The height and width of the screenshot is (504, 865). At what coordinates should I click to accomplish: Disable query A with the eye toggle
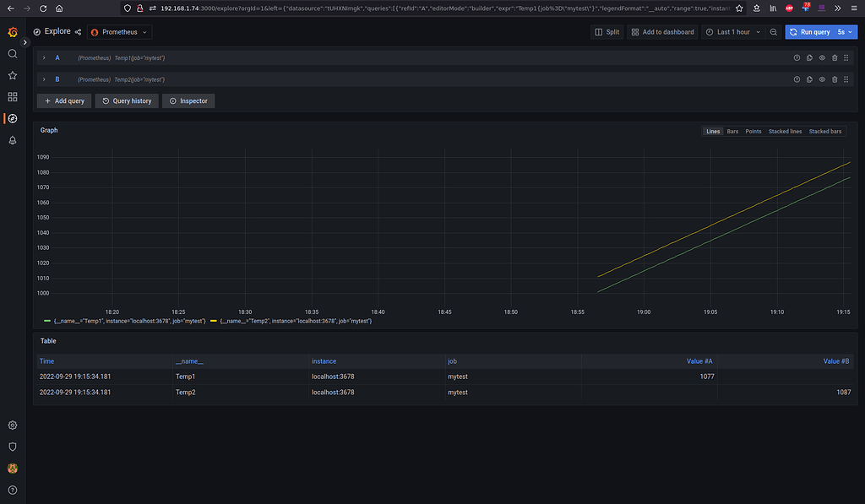[x=821, y=57]
